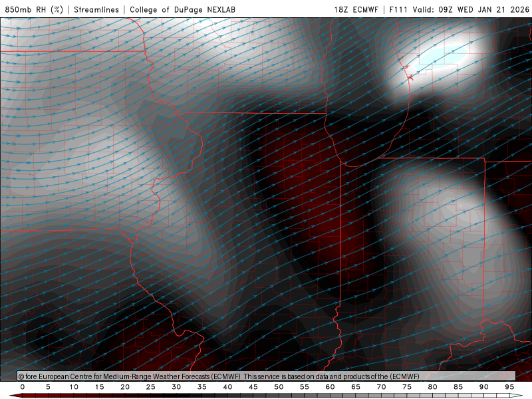Select the "18Z ECMWF" model run label

coord(356,9)
